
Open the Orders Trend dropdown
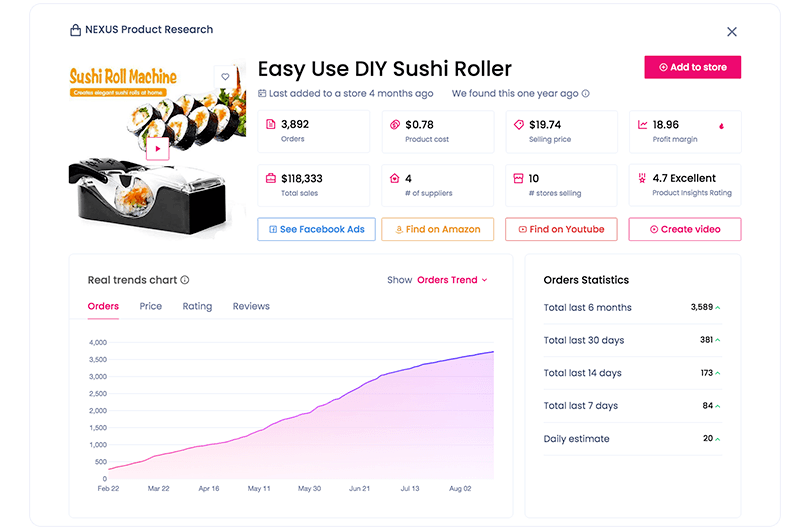tap(452, 280)
